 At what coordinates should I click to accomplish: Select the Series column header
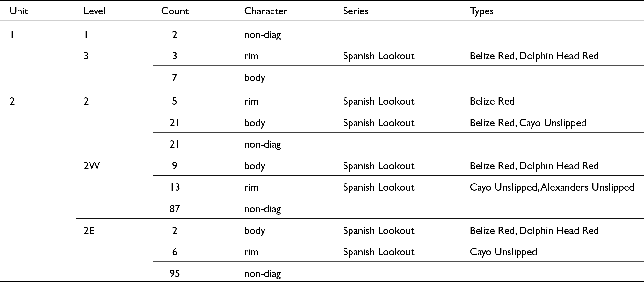click(x=355, y=11)
